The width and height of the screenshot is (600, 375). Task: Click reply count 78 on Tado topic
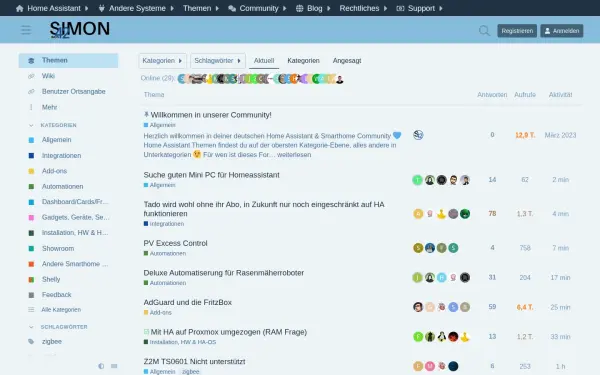(x=492, y=214)
